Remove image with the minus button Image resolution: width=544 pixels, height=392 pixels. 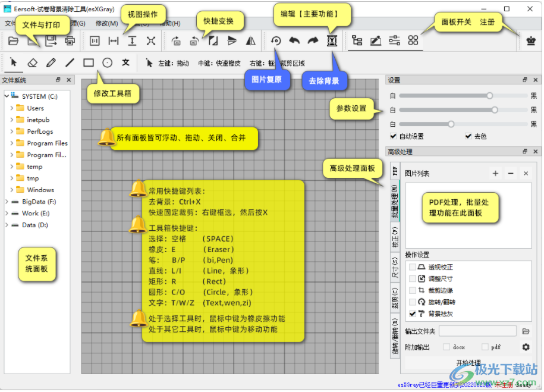(x=511, y=173)
